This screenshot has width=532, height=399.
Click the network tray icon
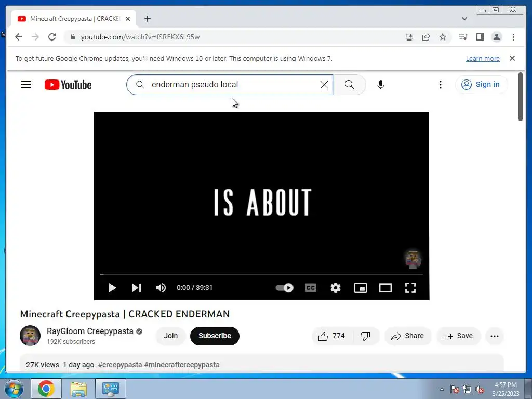point(467,389)
